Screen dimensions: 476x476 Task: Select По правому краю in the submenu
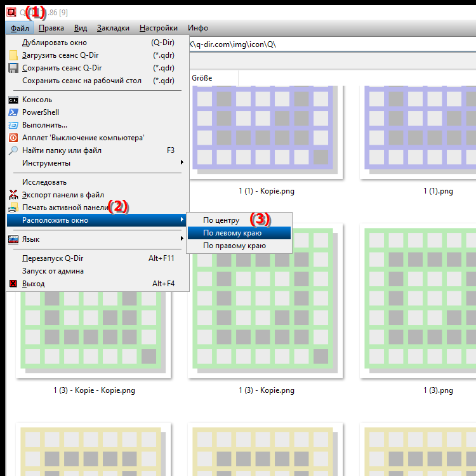(x=239, y=246)
